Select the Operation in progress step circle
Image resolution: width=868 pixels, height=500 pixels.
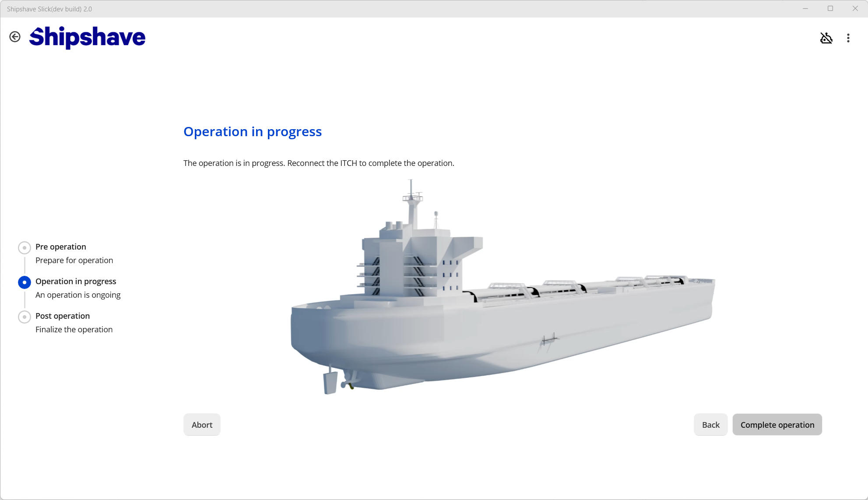pyautogui.click(x=25, y=282)
